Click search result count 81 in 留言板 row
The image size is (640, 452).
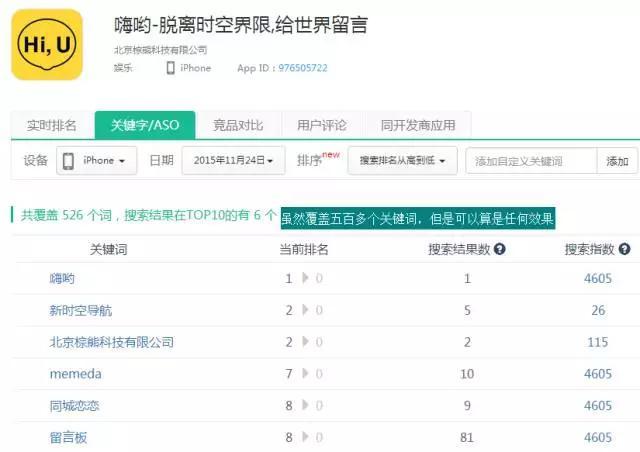[467, 437]
